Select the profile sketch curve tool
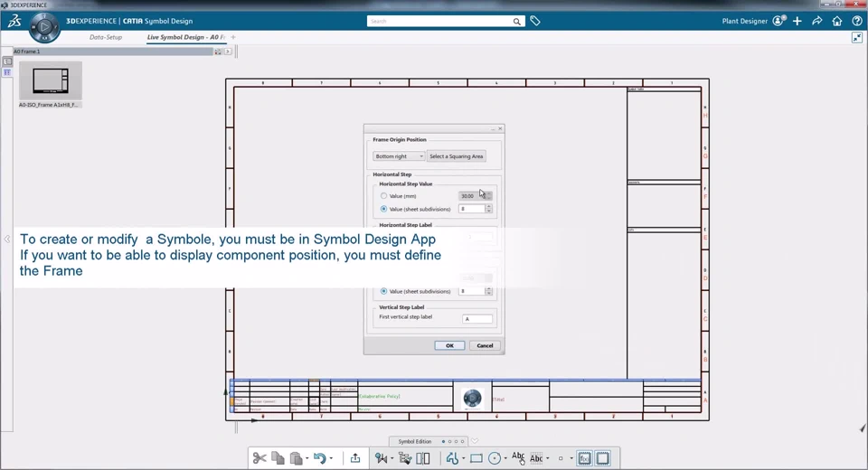The height and width of the screenshot is (470, 868). (x=452, y=458)
